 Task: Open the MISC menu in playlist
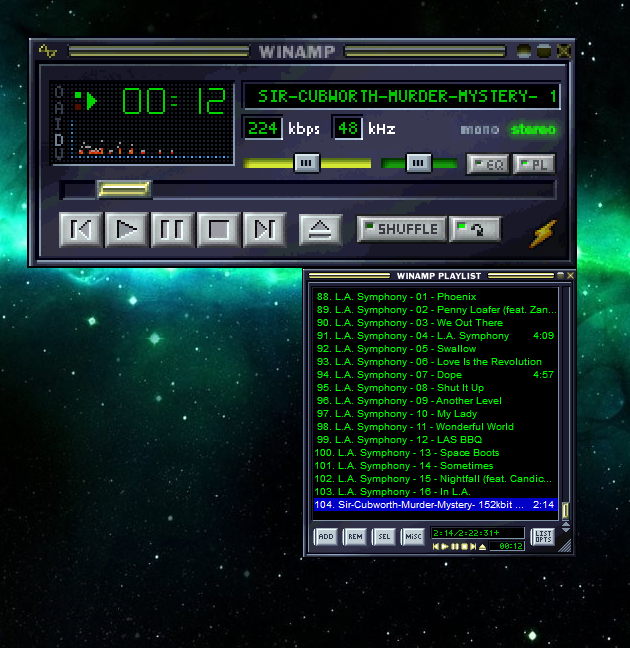coord(413,537)
